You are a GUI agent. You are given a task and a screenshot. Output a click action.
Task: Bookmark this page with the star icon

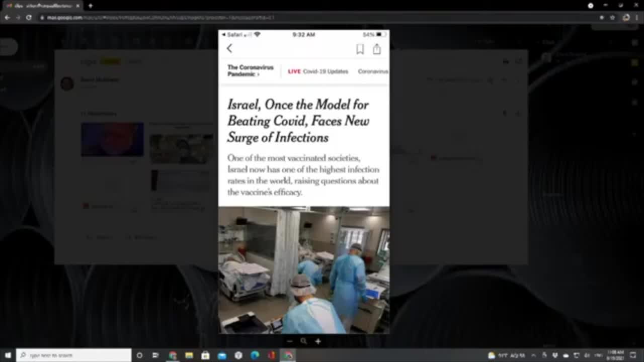(612, 17)
